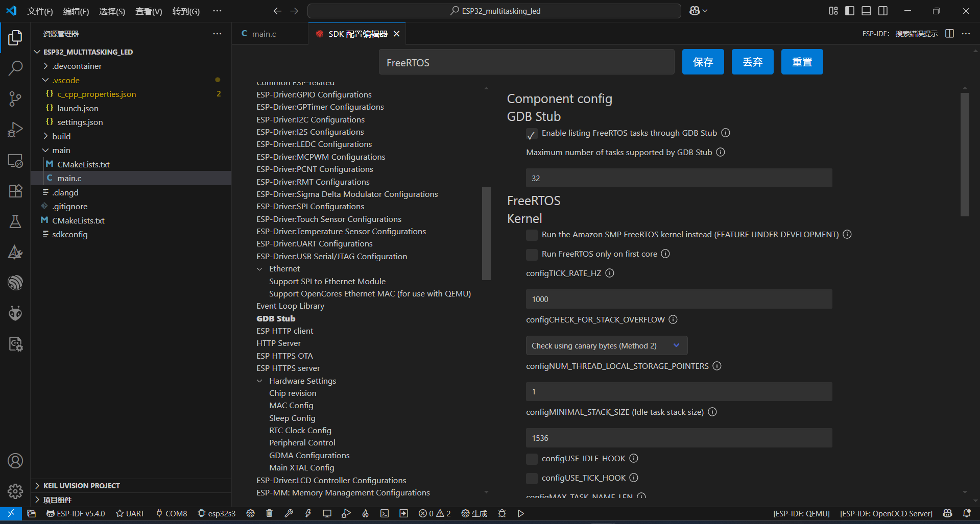Open sdkconfig file in explorer
Image resolution: width=980 pixels, height=524 pixels.
pyautogui.click(x=70, y=234)
